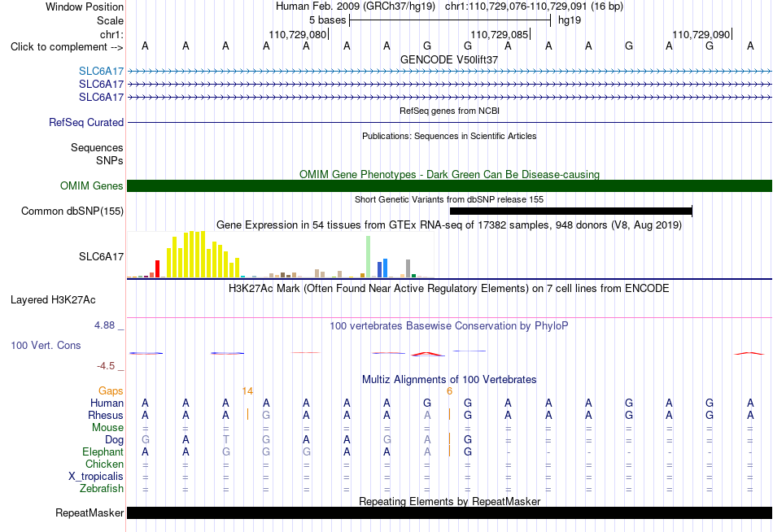
Task: Select the Mouse alignment row label
Action: [x=107, y=428]
